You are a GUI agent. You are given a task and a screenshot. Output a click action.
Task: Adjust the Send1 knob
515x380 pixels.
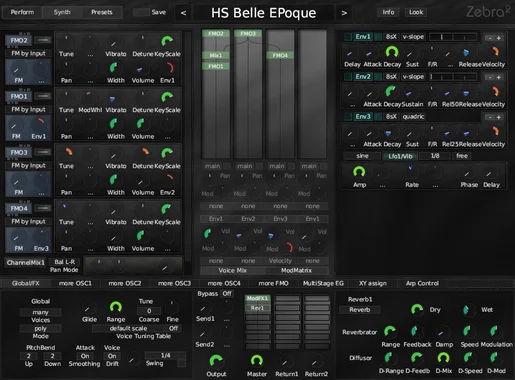point(203,308)
